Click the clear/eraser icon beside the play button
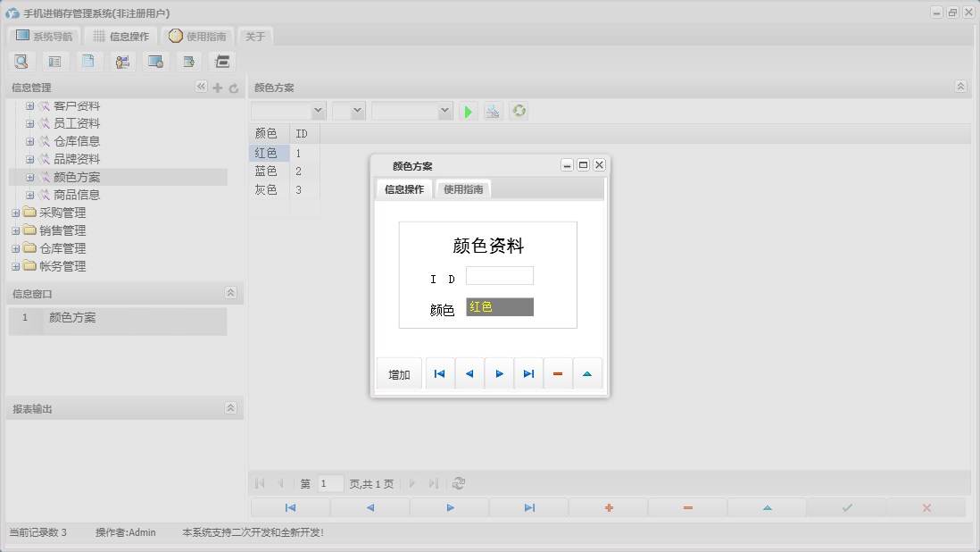 pyautogui.click(x=493, y=111)
